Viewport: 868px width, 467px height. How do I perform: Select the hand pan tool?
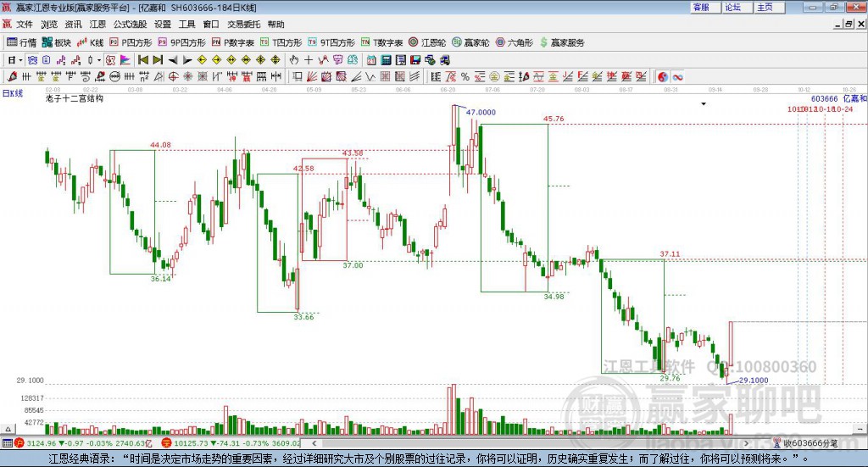[293, 60]
